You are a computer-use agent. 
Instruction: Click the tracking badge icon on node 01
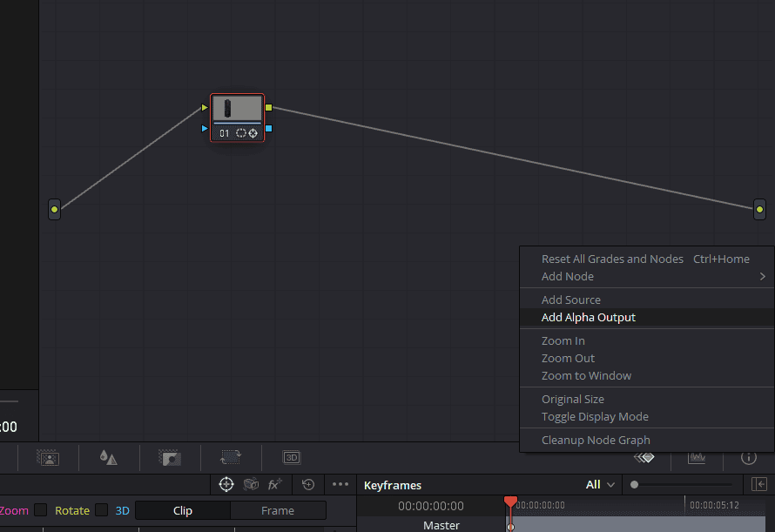tap(253, 133)
